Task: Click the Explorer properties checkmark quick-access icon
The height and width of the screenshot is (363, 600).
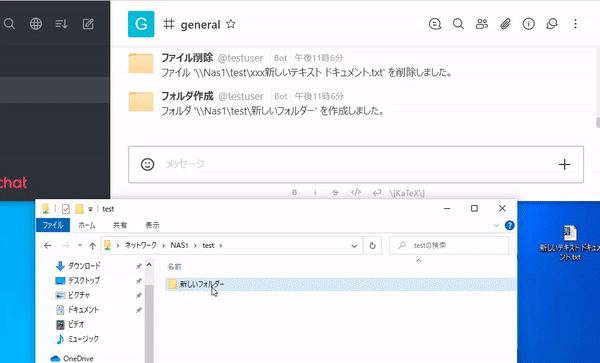Action: (x=65, y=209)
